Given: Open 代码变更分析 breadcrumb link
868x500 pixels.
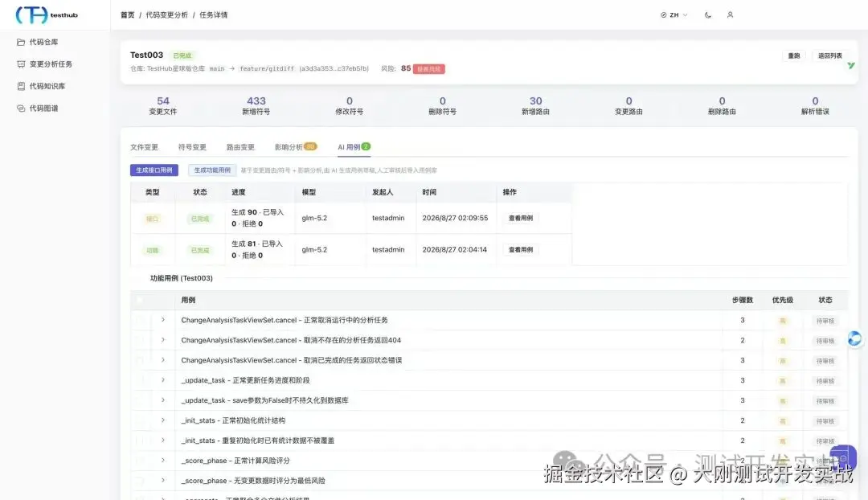Looking at the screenshot, I should point(166,15).
